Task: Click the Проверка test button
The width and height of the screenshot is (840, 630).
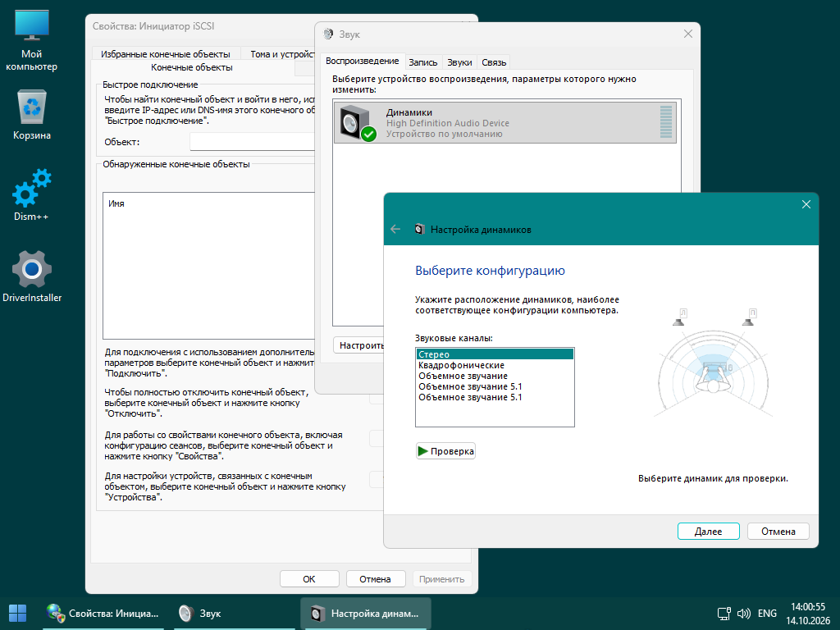Action: [x=445, y=451]
